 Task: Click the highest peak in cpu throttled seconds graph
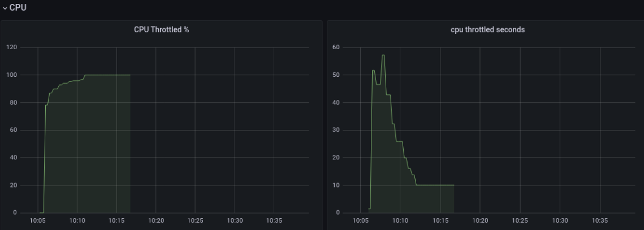(x=383, y=55)
